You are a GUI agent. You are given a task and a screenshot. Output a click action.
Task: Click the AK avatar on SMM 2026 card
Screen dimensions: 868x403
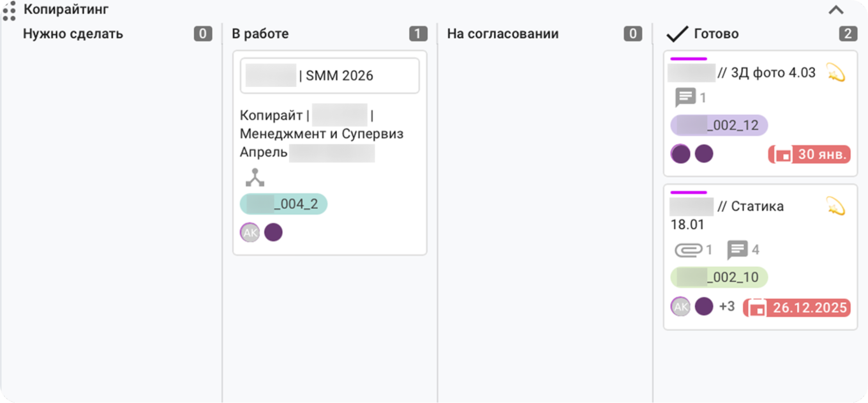pyautogui.click(x=250, y=232)
